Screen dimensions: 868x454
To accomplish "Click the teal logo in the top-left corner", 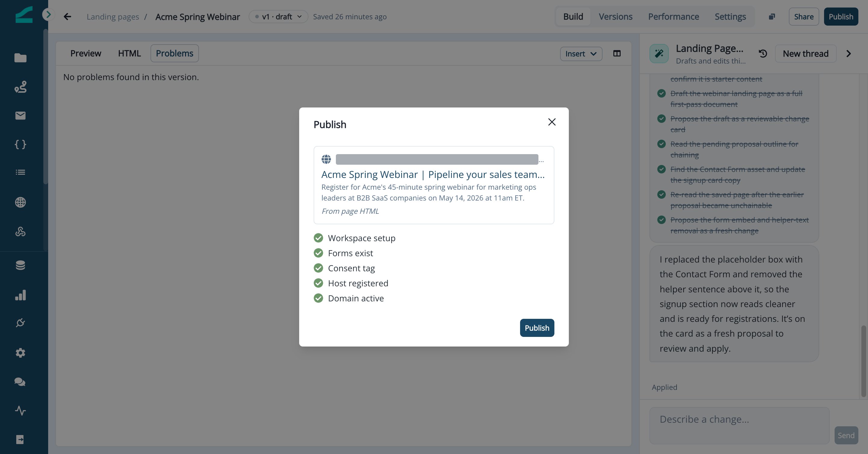I will coord(24,14).
